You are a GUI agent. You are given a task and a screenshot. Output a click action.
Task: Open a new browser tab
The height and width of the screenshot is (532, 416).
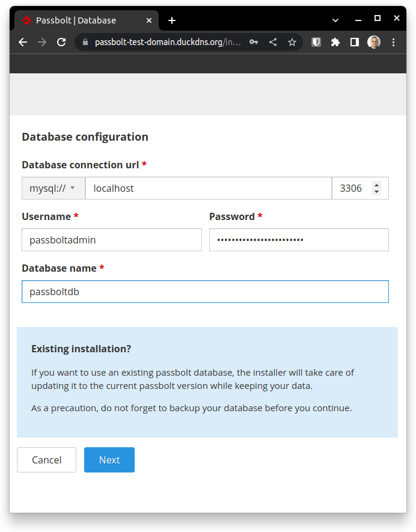point(172,20)
